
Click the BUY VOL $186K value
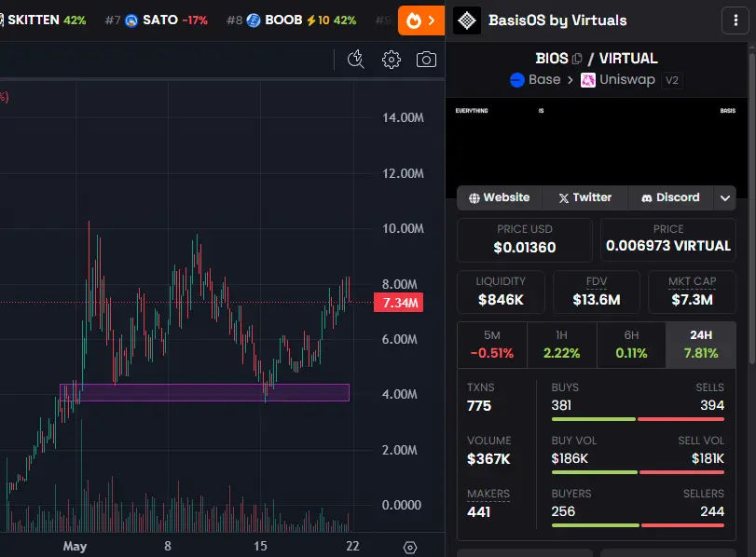[x=570, y=458]
